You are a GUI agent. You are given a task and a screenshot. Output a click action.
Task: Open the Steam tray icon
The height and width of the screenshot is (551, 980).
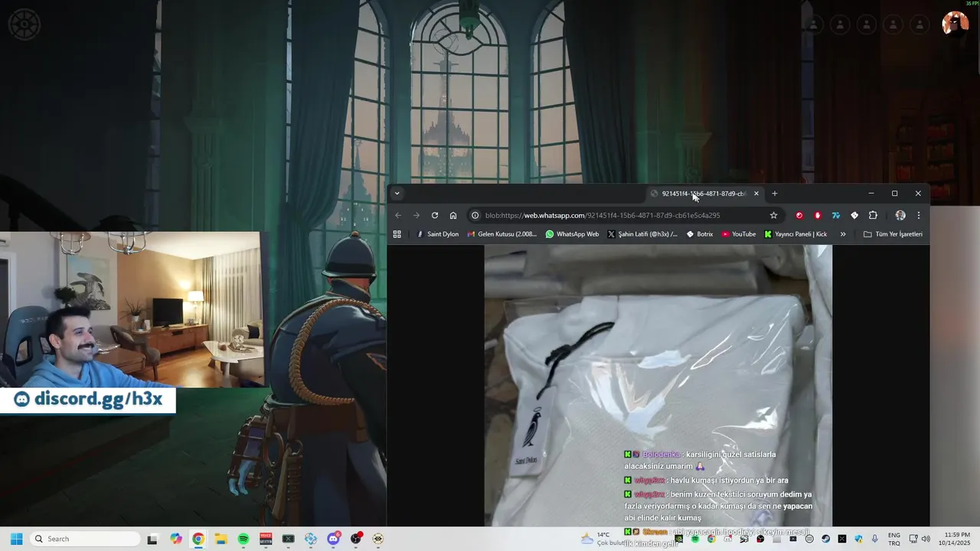pos(825,539)
